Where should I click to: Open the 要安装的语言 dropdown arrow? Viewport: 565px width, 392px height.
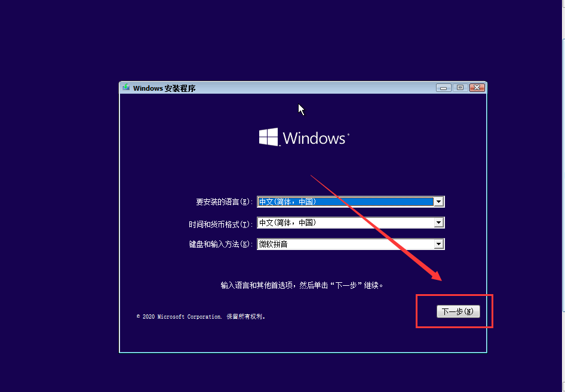pos(438,202)
